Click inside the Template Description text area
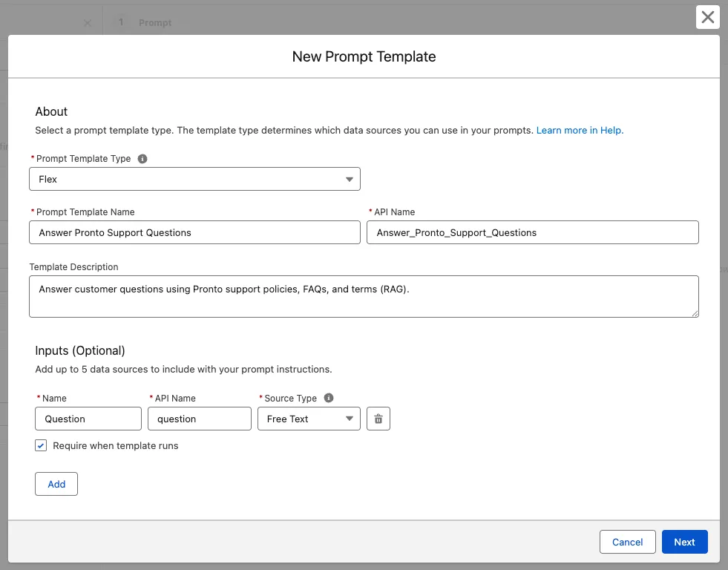 click(364, 296)
